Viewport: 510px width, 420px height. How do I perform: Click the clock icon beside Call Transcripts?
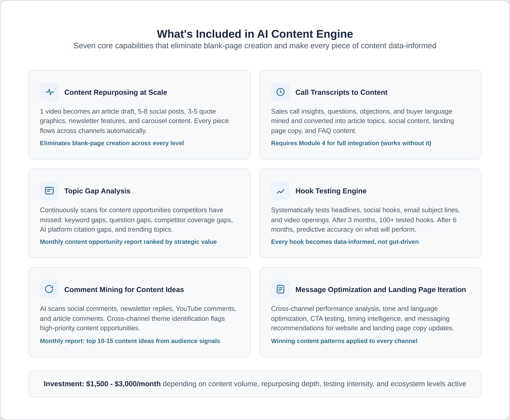point(280,92)
